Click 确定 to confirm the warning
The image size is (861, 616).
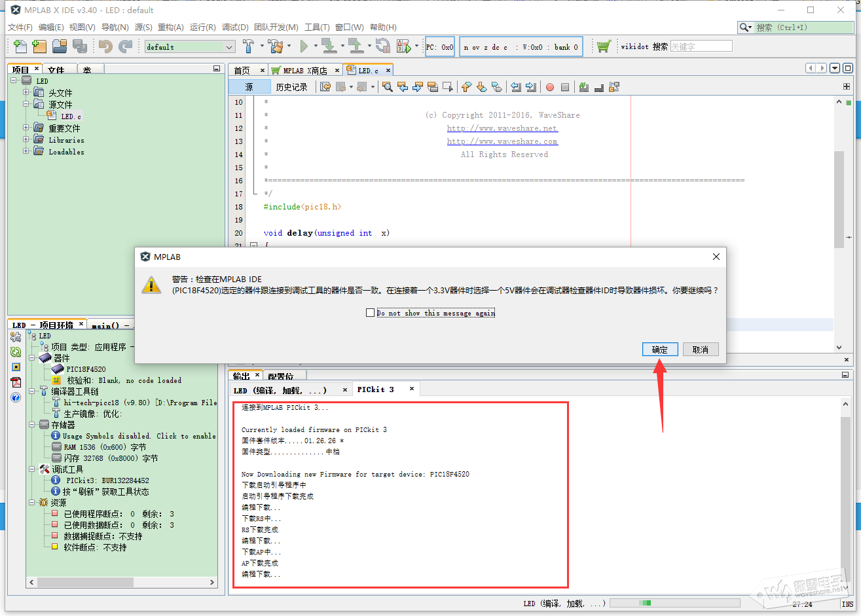coord(659,350)
